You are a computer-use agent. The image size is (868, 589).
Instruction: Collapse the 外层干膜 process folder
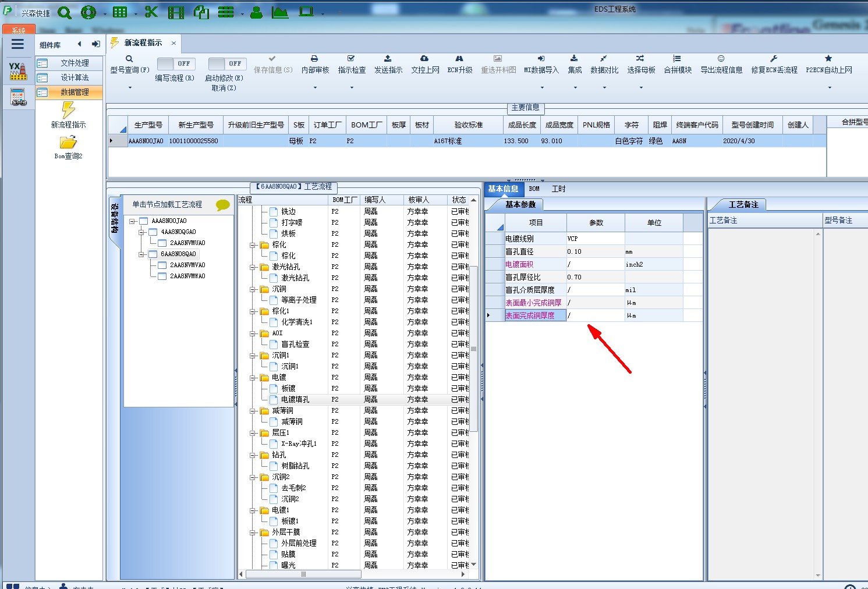point(253,533)
